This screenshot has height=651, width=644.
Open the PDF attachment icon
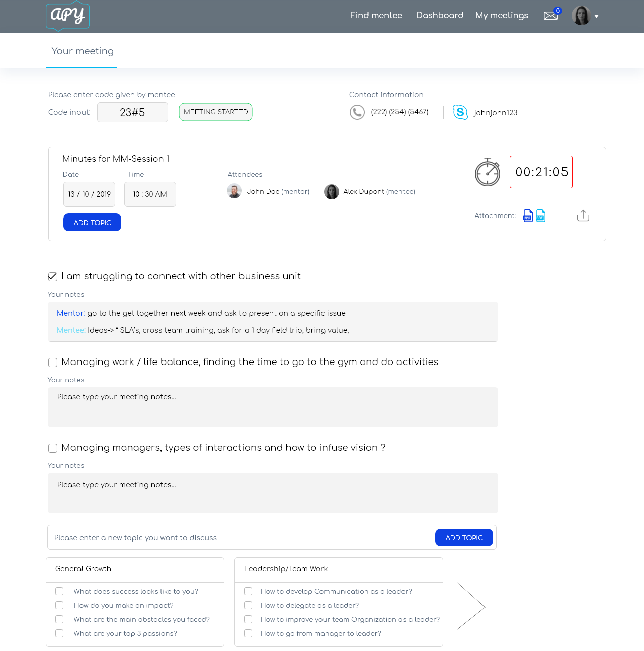528,215
